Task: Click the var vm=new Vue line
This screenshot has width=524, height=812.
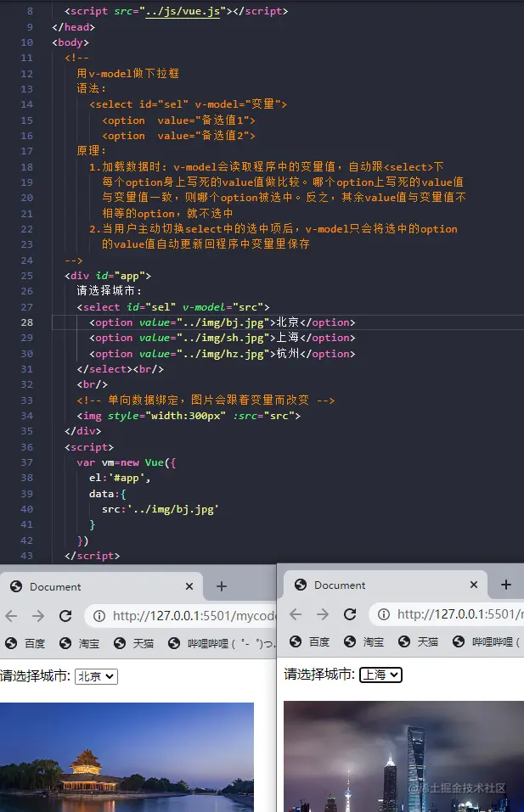Action: (127, 462)
